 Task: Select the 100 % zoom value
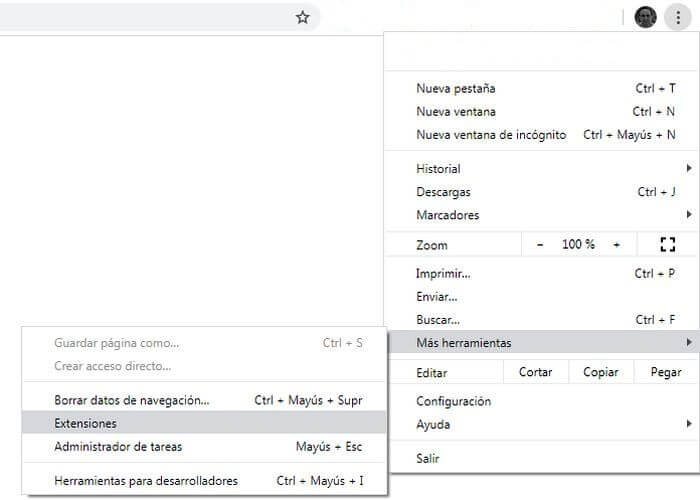click(x=578, y=245)
